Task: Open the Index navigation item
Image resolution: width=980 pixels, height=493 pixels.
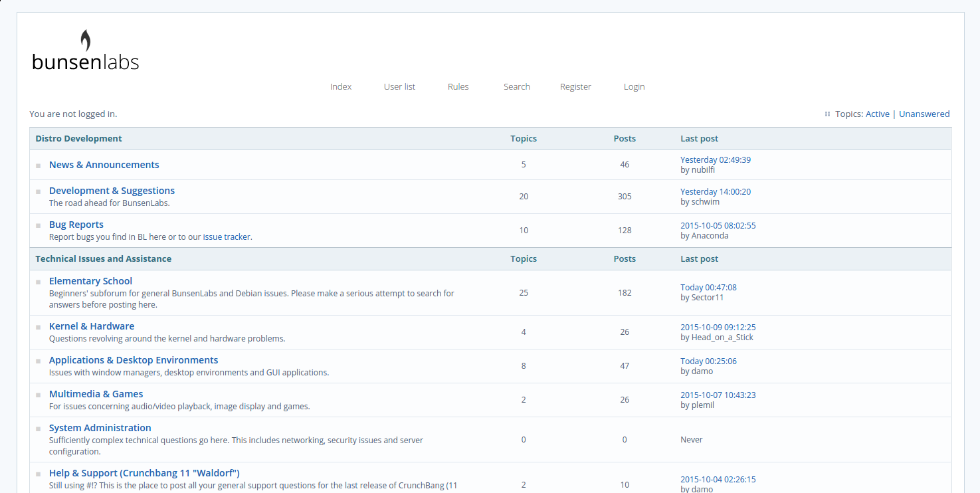Action: coord(341,86)
